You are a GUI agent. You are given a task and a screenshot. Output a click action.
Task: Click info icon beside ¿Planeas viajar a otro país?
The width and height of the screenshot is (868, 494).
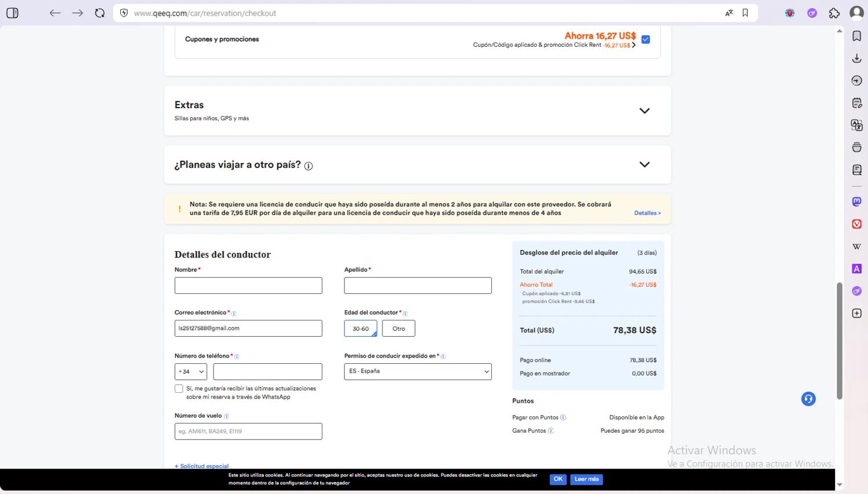(x=308, y=166)
